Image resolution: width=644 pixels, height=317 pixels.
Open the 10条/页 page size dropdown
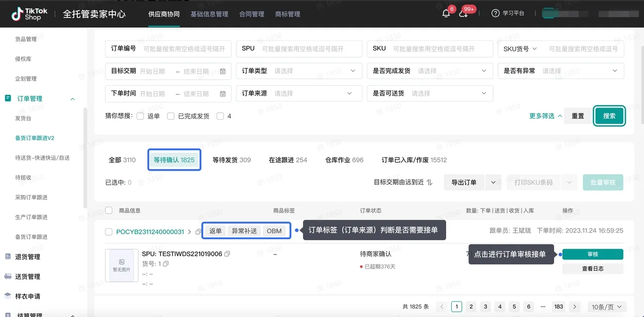pyautogui.click(x=607, y=306)
